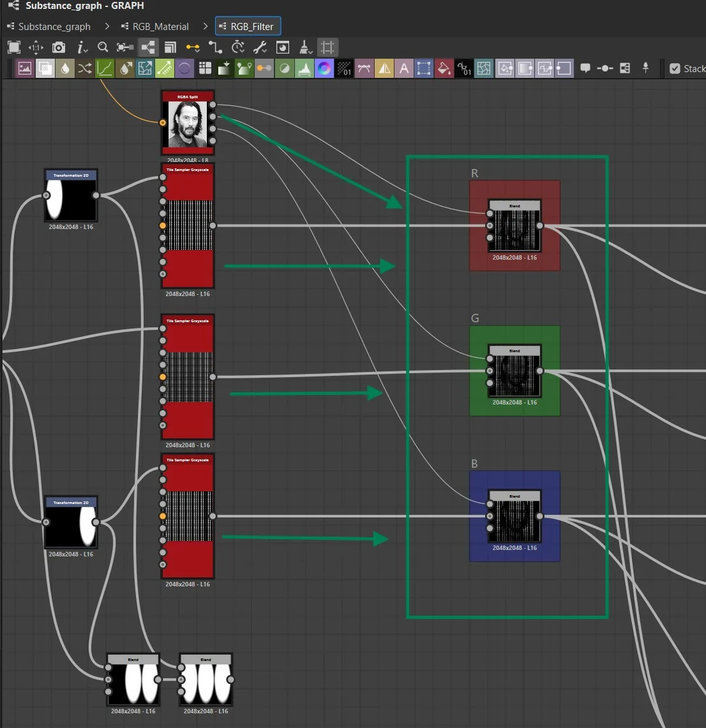Add an Input Grayscale node

point(525,69)
